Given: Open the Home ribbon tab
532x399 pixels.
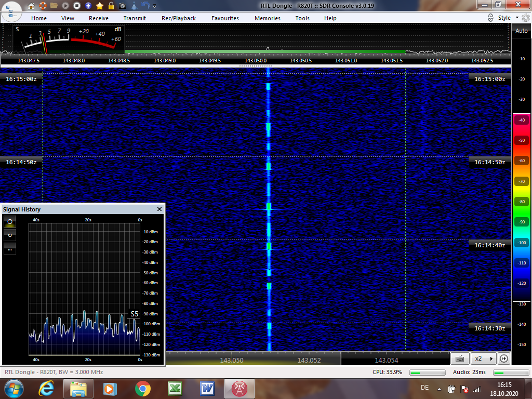Looking at the screenshot, I should click(39, 18).
